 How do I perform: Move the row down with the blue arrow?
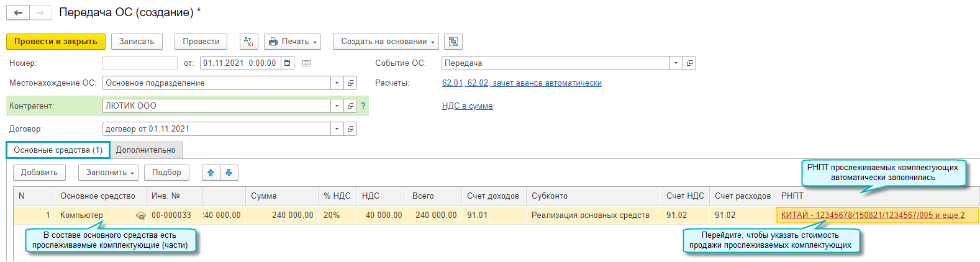pos(229,173)
